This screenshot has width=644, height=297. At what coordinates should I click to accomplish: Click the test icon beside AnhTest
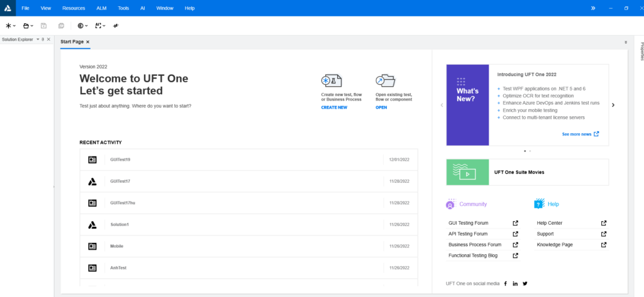tap(92, 268)
